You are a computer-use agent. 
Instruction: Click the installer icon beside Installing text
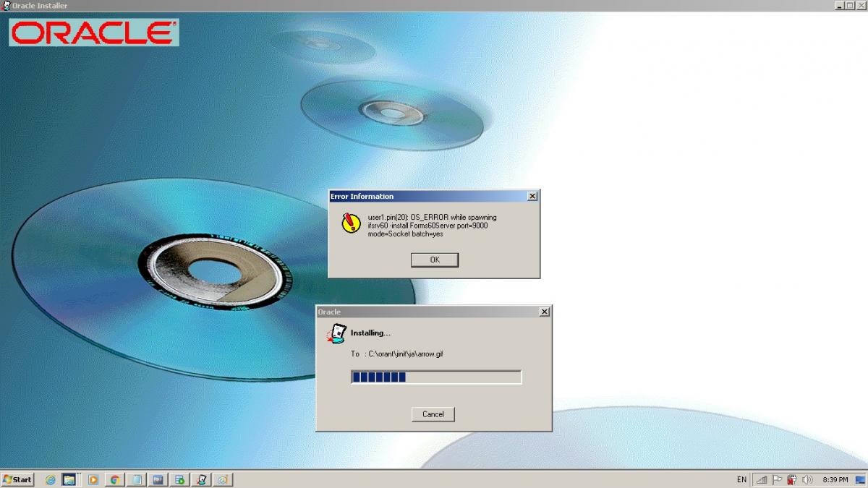tap(336, 333)
